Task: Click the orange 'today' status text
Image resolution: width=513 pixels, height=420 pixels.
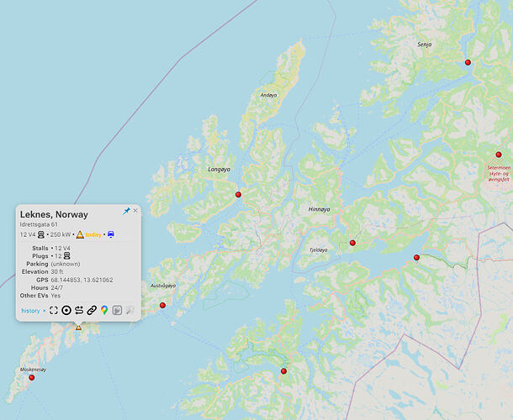Action: [x=93, y=234]
